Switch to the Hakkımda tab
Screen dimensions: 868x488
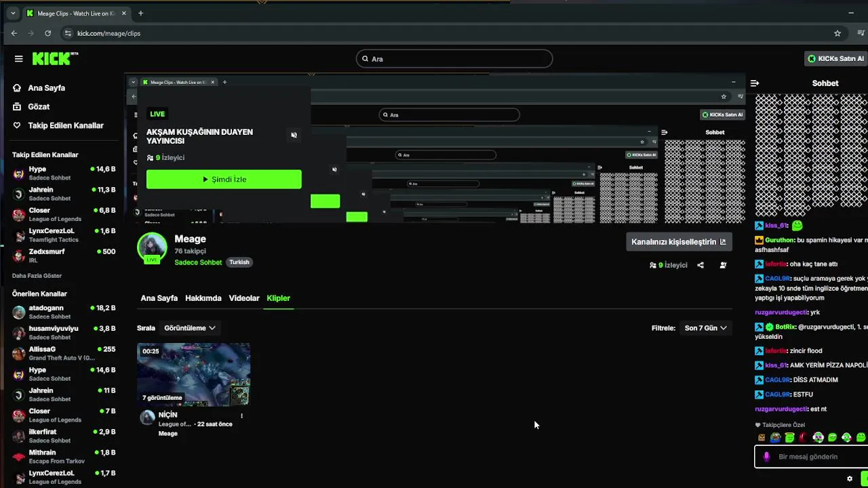coord(203,298)
